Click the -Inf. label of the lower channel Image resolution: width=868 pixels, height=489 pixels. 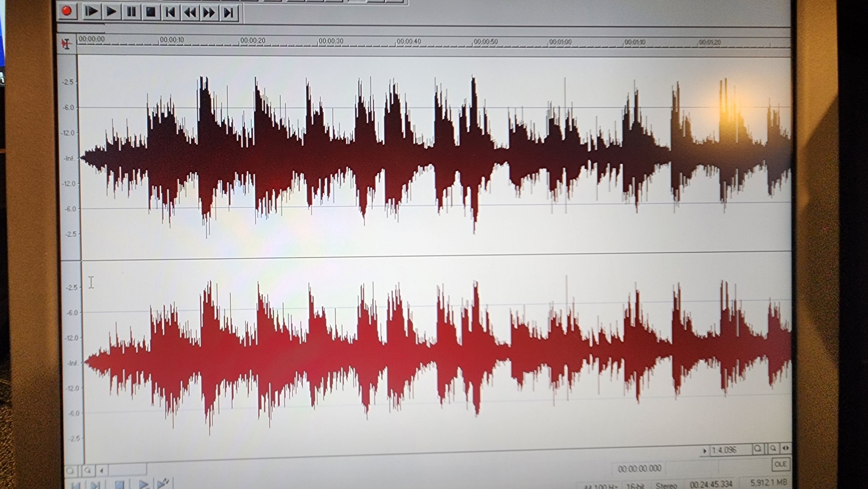(x=73, y=363)
